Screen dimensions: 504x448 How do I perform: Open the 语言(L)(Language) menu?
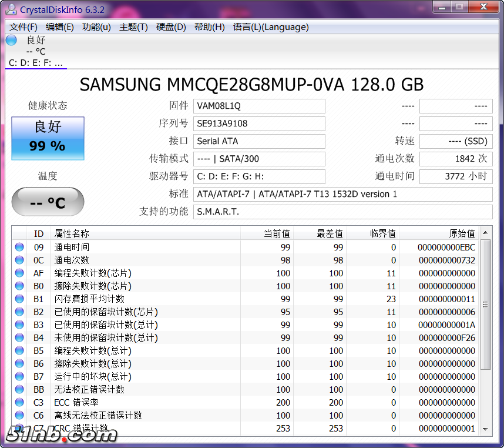[x=271, y=27]
